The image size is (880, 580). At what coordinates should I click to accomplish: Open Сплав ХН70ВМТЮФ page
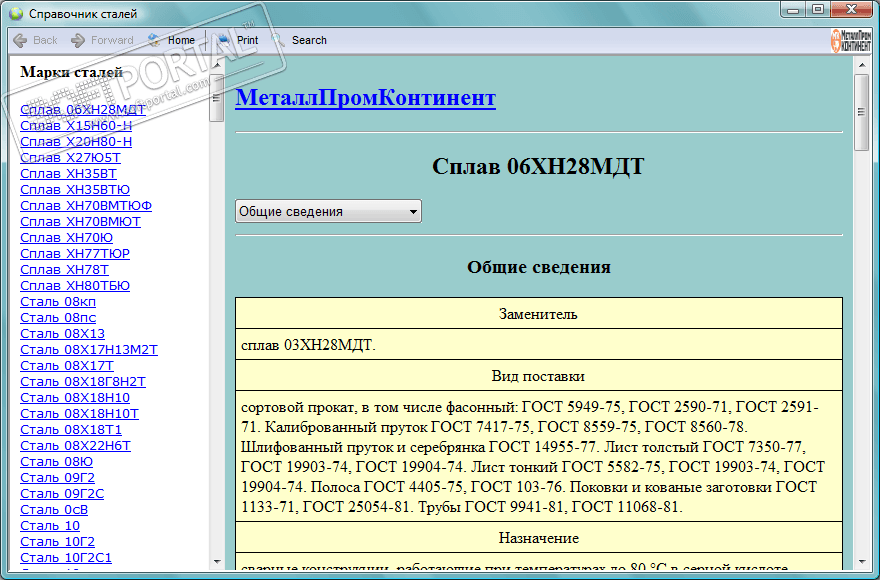click(86, 205)
